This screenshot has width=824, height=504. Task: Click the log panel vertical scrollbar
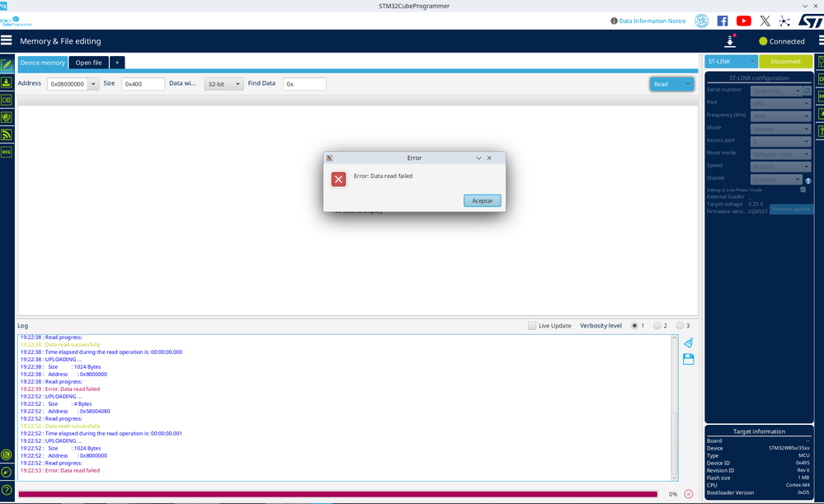pos(675,407)
